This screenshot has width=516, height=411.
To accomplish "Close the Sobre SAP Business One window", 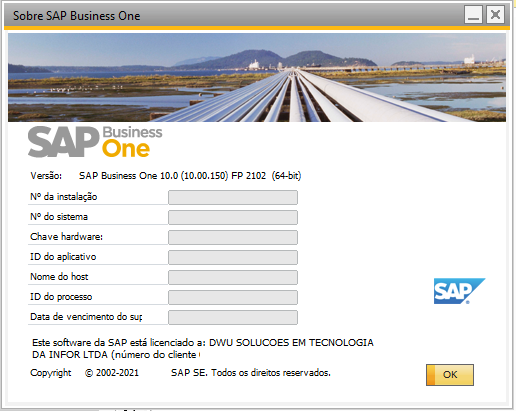I will point(495,15).
